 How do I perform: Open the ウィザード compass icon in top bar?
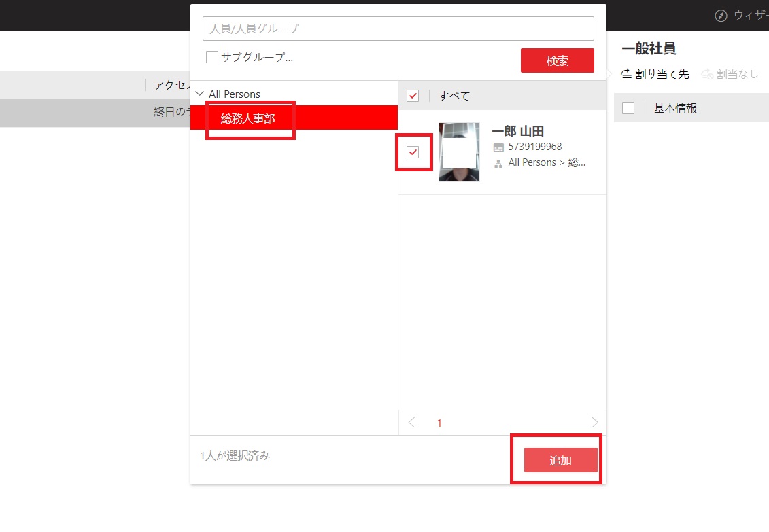(719, 15)
